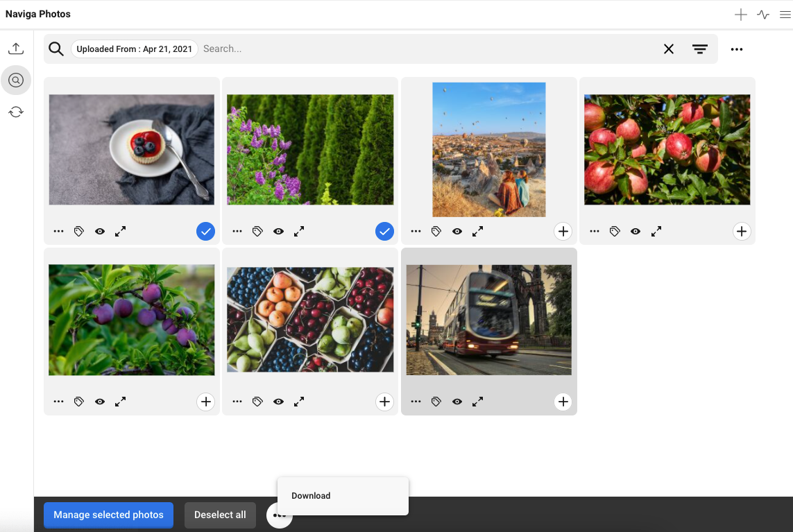
Task: Uncheck the selected lilac hedge photo
Action: 384,232
